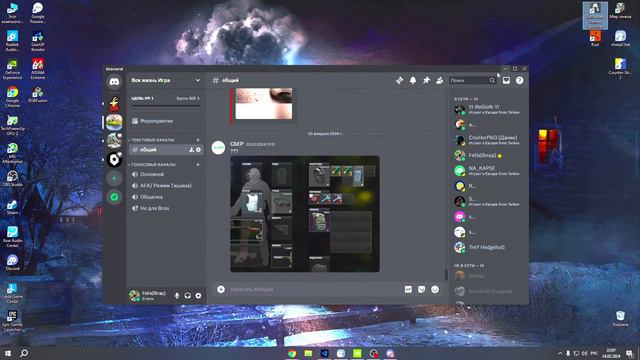The height and width of the screenshot is (360, 640).
Task: Open GeForce Experience desktop shortcut
Action: [12, 69]
